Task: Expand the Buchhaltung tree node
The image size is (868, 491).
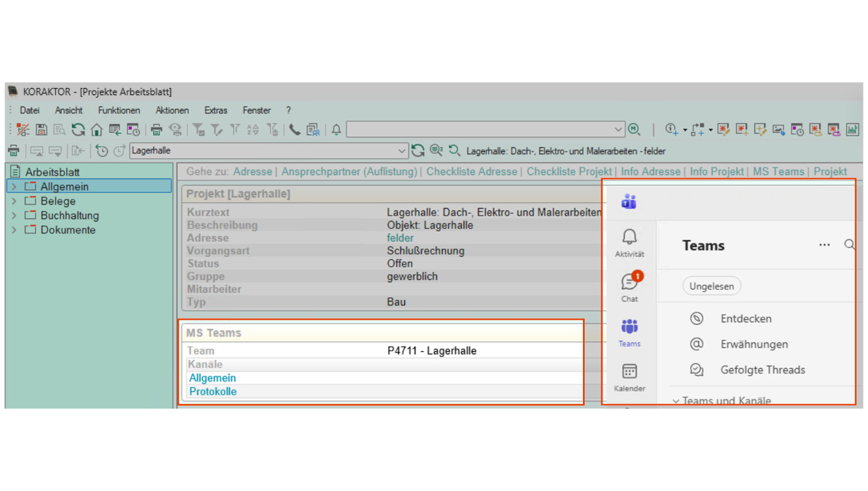Action: coord(14,215)
